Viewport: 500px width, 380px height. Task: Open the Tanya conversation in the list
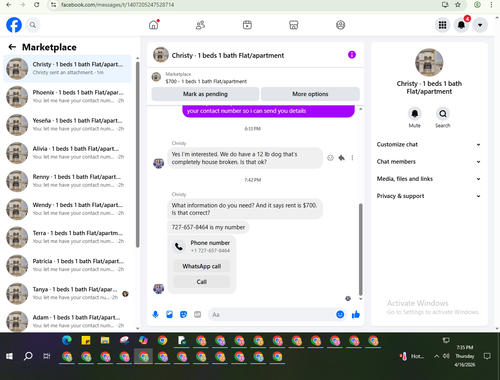tap(67, 293)
